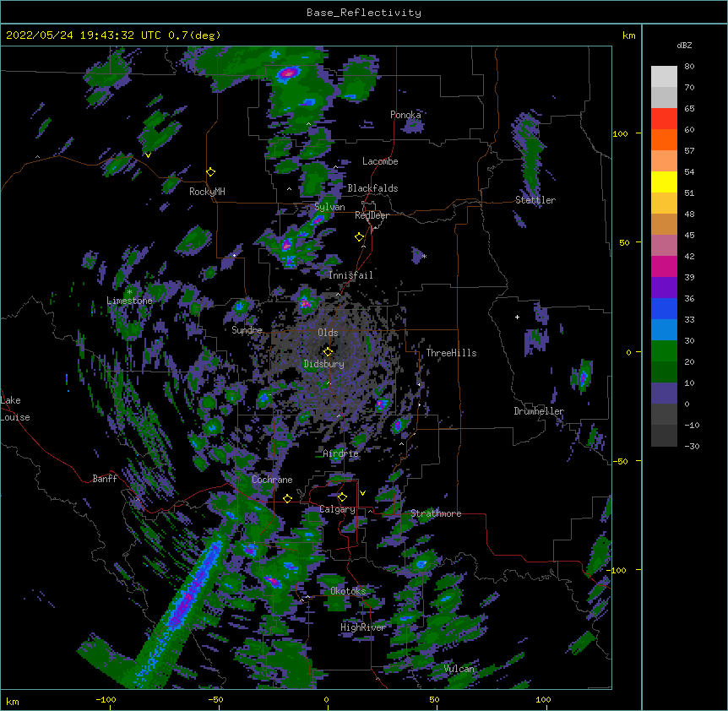The width and height of the screenshot is (728, 711).
Task: Click the Lake Louise label
Action: [14, 409]
